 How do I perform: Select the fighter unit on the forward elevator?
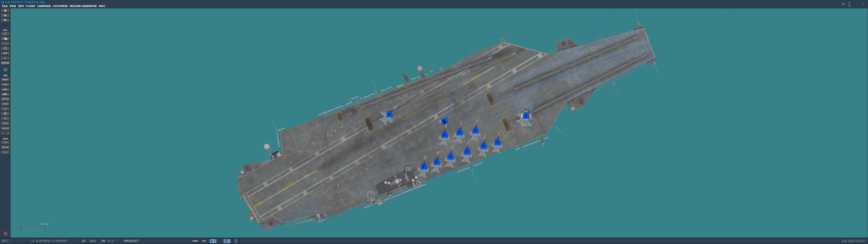526,116
